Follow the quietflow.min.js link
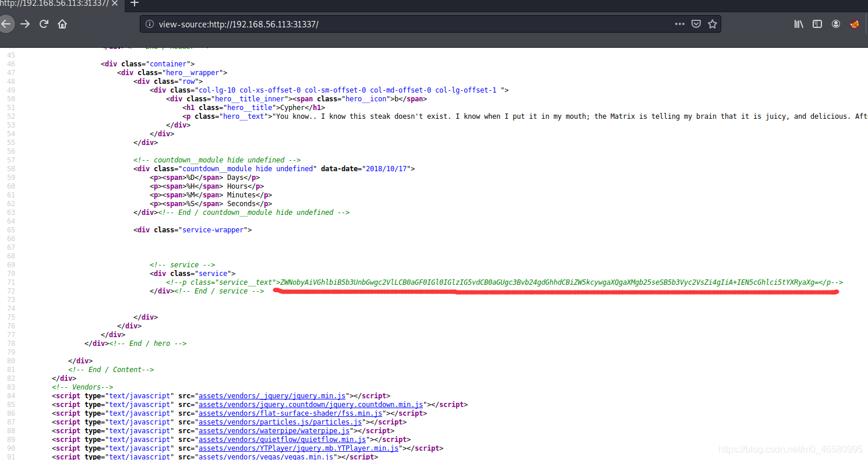 click(x=283, y=440)
